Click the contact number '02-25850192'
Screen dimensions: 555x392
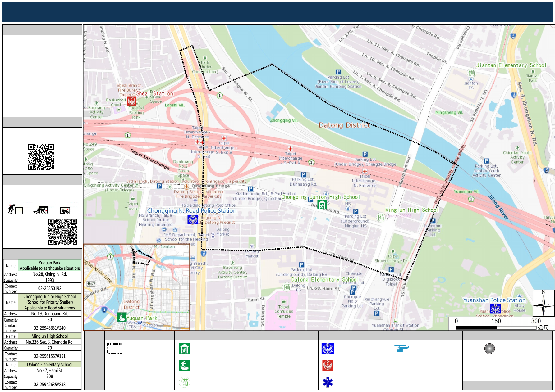(50, 288)
